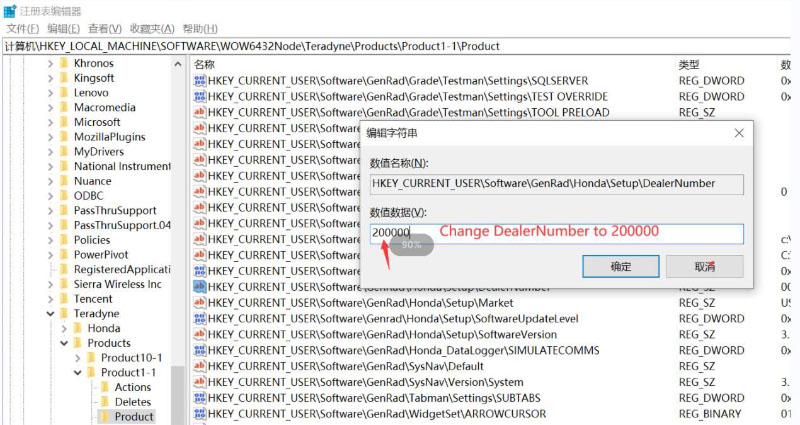
Task: Select the Deletes folder icon
Action: [105, 402]
